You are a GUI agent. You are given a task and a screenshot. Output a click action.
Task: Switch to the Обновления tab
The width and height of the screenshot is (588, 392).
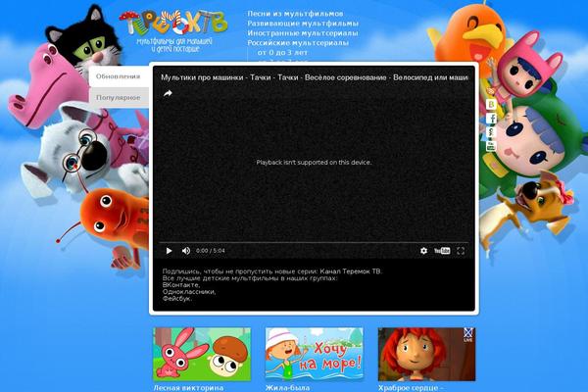point(119,76)
